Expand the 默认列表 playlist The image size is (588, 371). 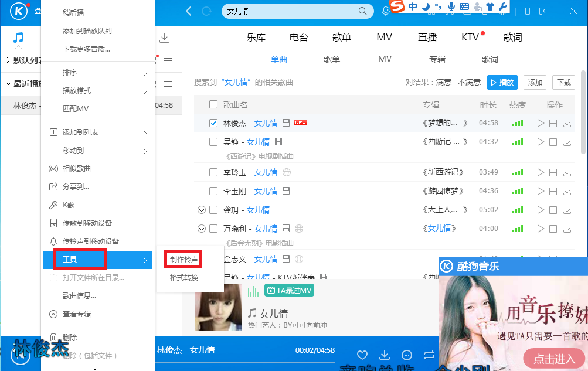(8, 60)
